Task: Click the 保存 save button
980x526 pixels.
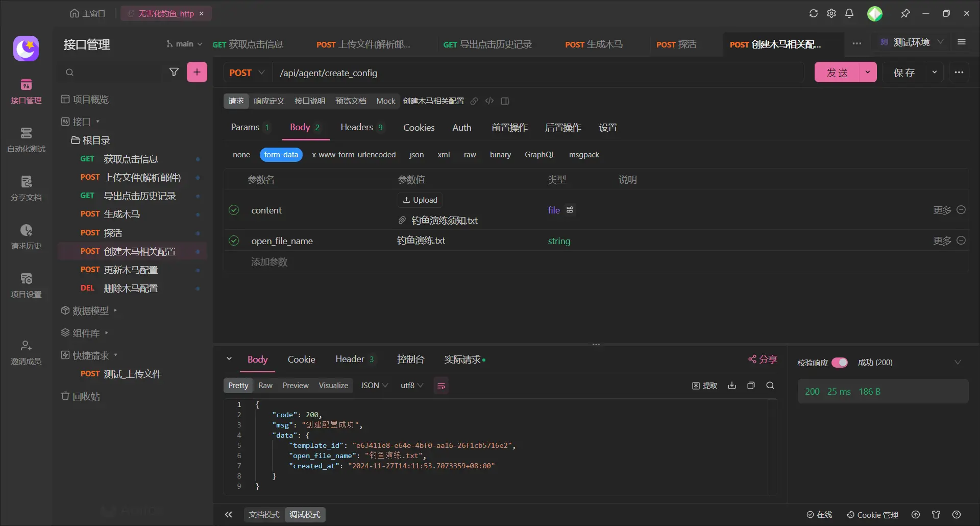Action: [x=904, y=73]
